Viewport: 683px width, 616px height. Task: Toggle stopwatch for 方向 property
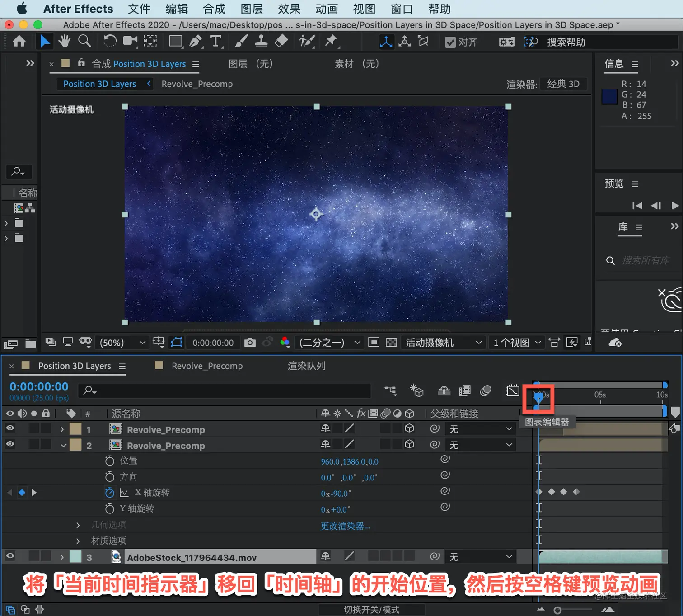click(109, 477)
